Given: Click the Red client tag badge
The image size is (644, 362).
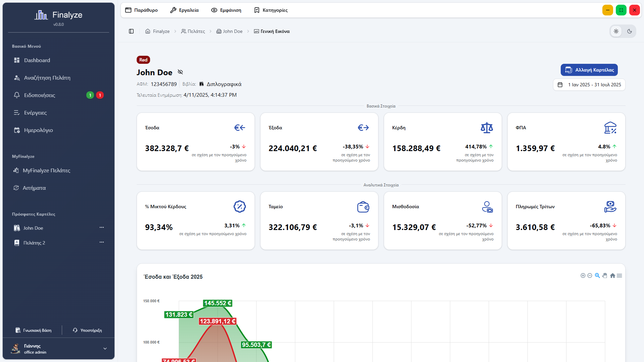Looking at the screenshot, I should 143,60.
